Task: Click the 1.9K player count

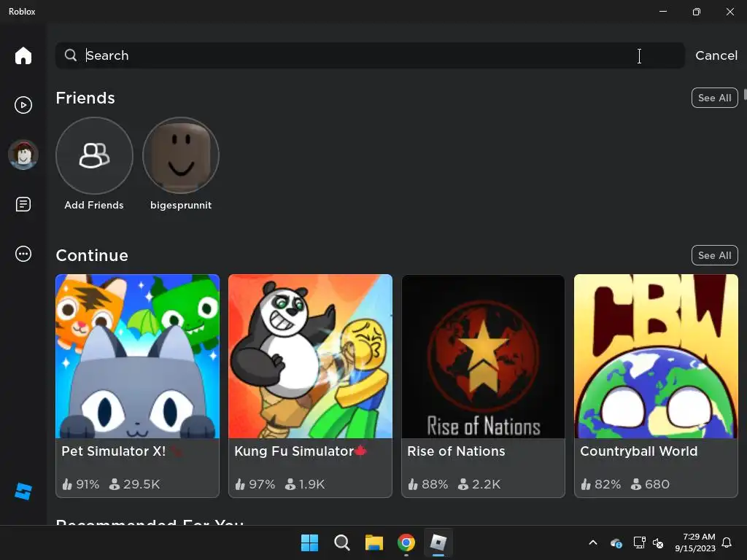Action: [305, 484]
